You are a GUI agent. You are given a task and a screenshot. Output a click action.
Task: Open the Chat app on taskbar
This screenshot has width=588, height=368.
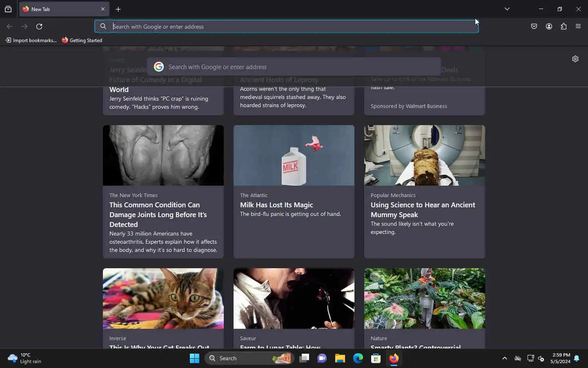point(322,358)
